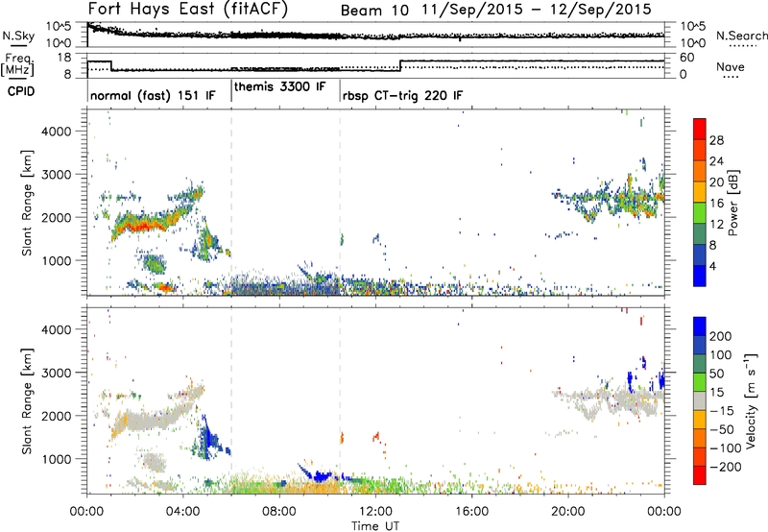768x532 pixels.
Task: Click the 'N.Search' legend label
Action: click(x=741, y=36)
